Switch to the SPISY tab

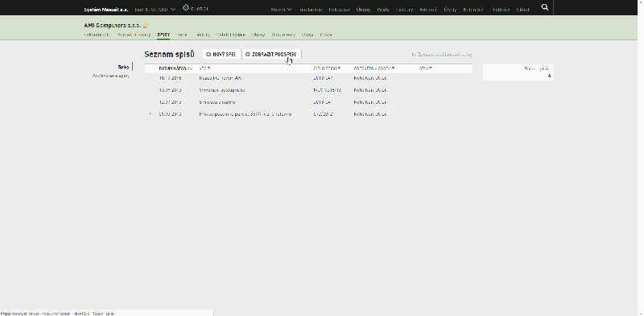(x=163, y=35)
